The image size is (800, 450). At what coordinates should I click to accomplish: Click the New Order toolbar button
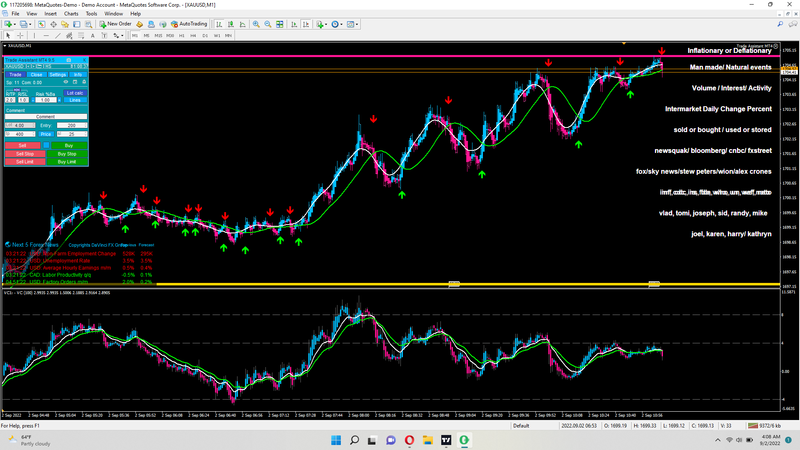click(x=116, y=23)
